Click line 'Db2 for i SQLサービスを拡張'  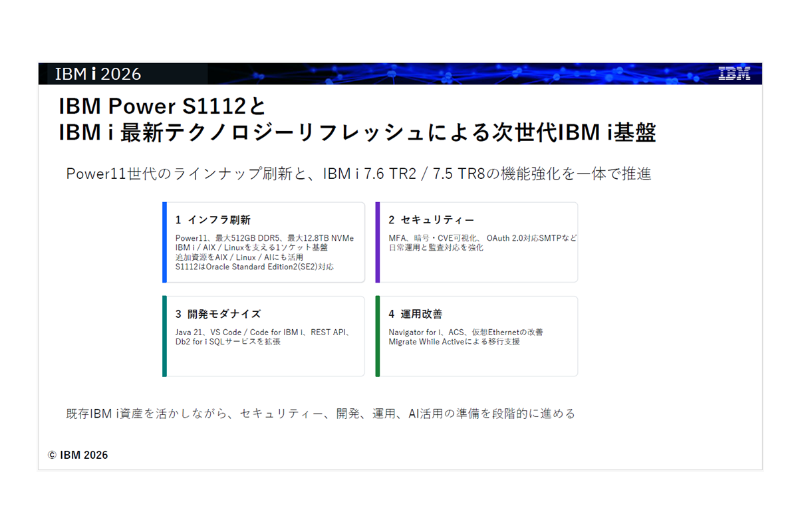coord(228,342)
